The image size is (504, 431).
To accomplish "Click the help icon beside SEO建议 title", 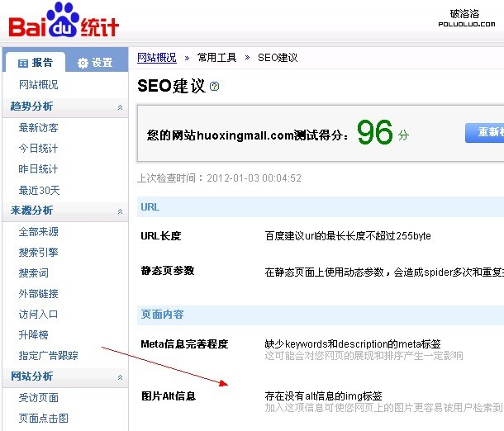I will pyautogui.click(x=215, y=86).
